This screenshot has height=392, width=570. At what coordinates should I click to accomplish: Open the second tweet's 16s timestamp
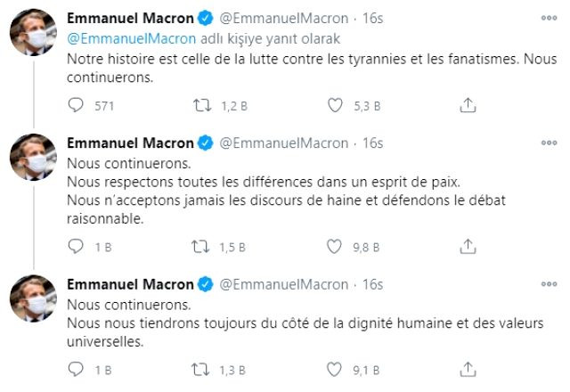373,143
